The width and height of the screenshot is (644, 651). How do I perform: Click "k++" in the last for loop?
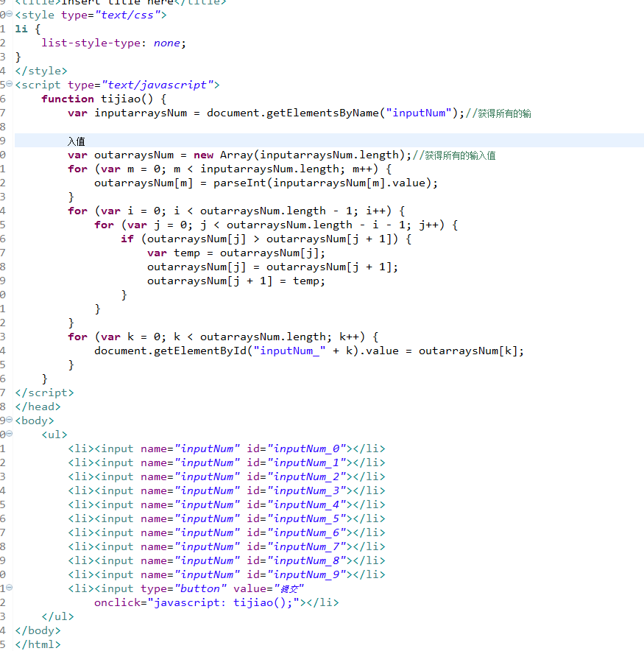tap(349, 337)
